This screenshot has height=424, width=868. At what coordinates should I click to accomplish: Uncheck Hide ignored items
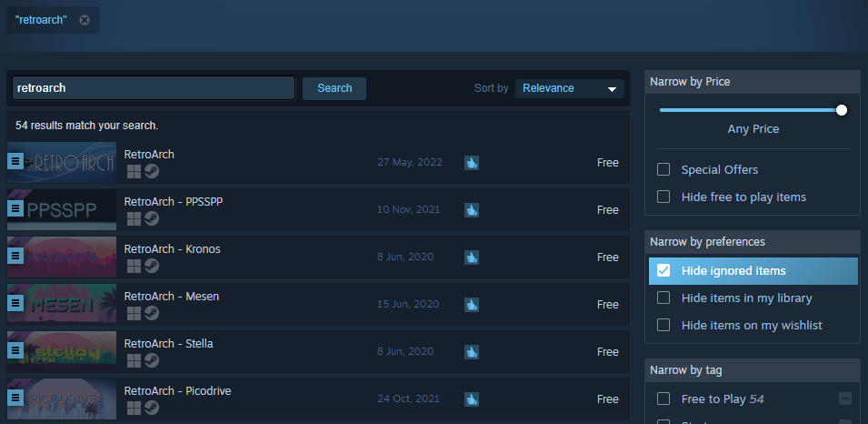(x=663, y=270)
